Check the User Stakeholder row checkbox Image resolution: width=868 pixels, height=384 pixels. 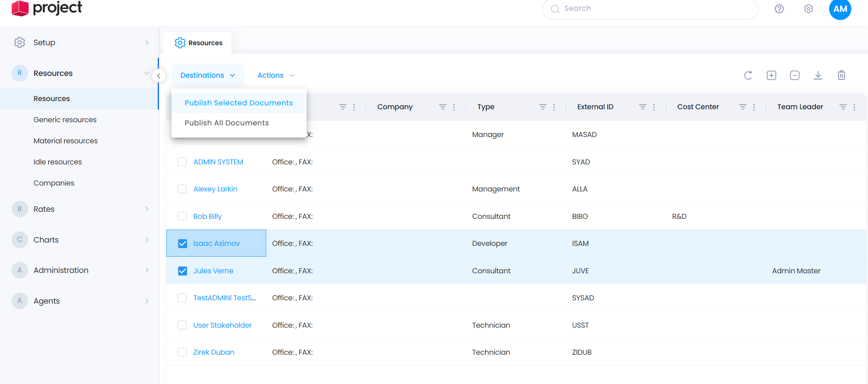click(x=182, y=325)
